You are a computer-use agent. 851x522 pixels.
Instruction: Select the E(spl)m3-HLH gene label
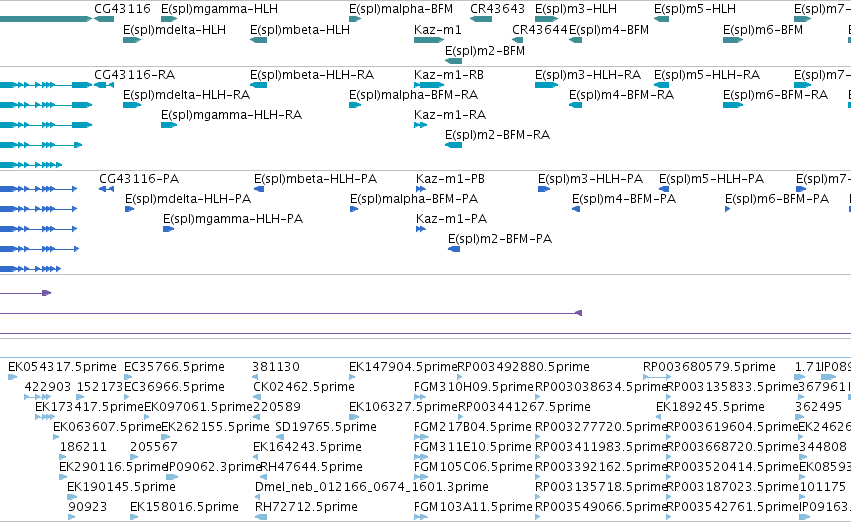pos(576,9)
